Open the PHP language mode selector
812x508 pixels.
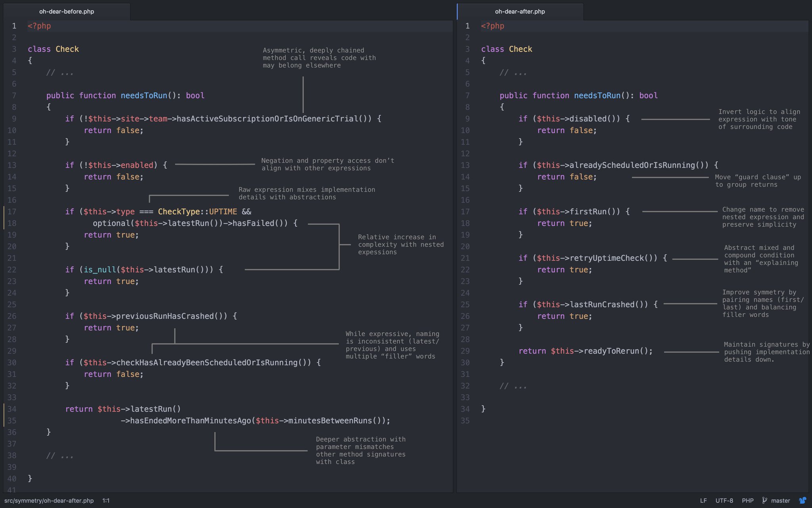click(x=749, y=500)
